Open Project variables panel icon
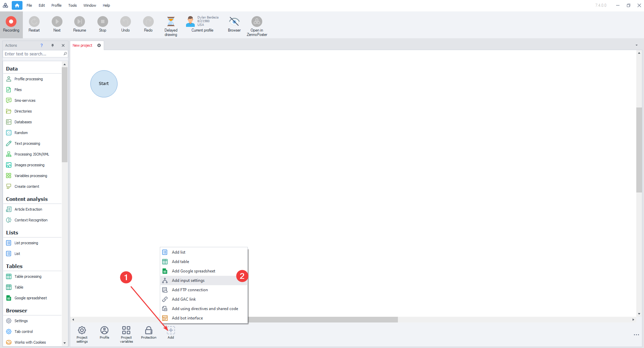This screenshot has width=644, height=348. click(126, 331)
